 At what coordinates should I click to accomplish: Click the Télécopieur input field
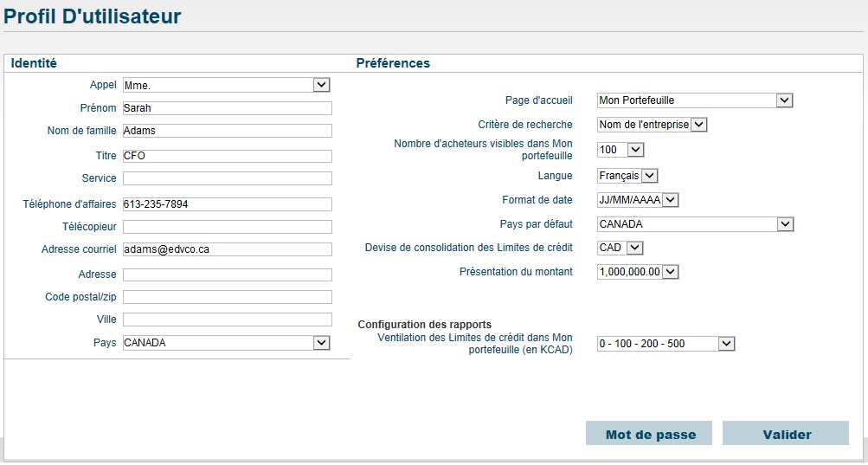click(x=228, y=227)
